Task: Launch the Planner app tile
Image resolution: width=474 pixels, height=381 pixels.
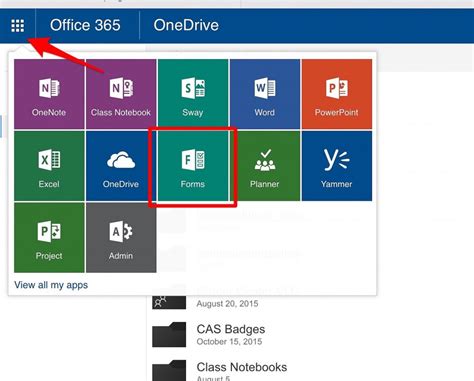Action: coord(265,166)
